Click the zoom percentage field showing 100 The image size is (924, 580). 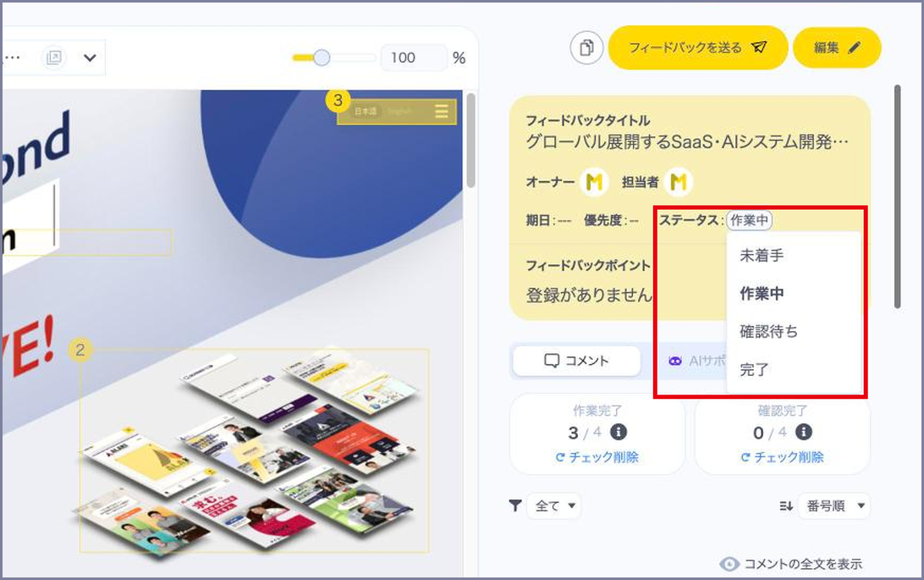point(414,58)
